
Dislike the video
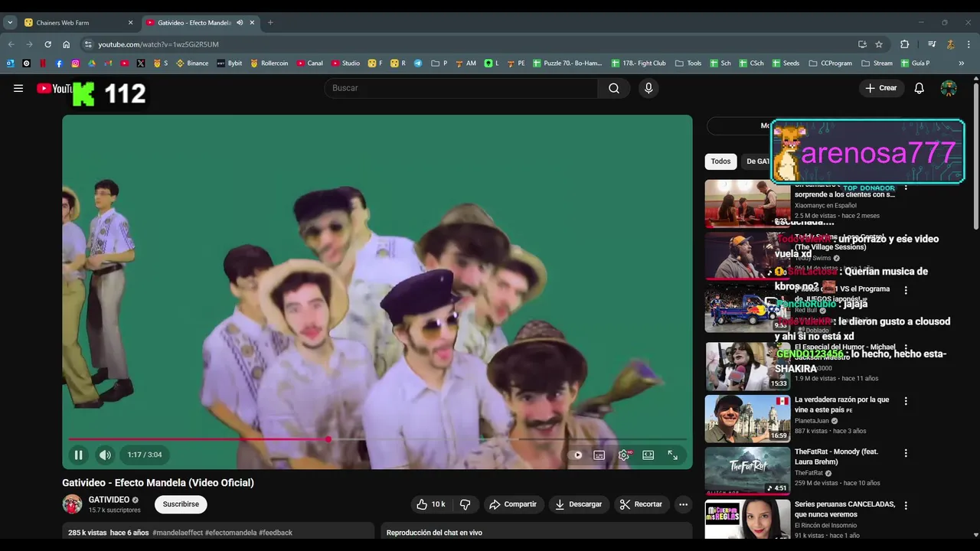465,504
